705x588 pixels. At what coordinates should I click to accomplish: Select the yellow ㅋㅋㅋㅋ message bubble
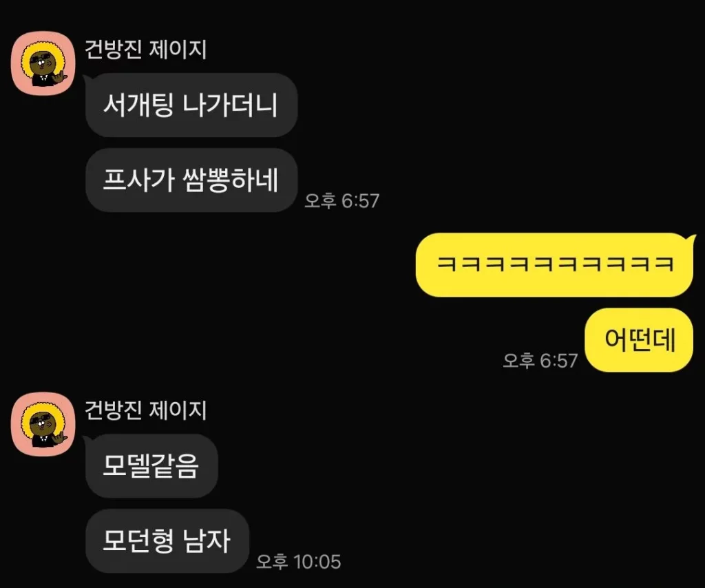coord(555,265)
